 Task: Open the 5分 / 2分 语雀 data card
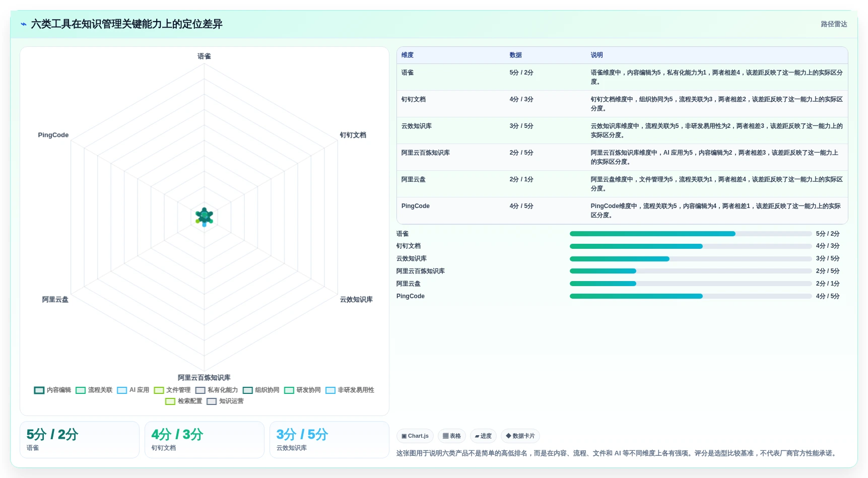pyautogui.click(x=80, y=440)
